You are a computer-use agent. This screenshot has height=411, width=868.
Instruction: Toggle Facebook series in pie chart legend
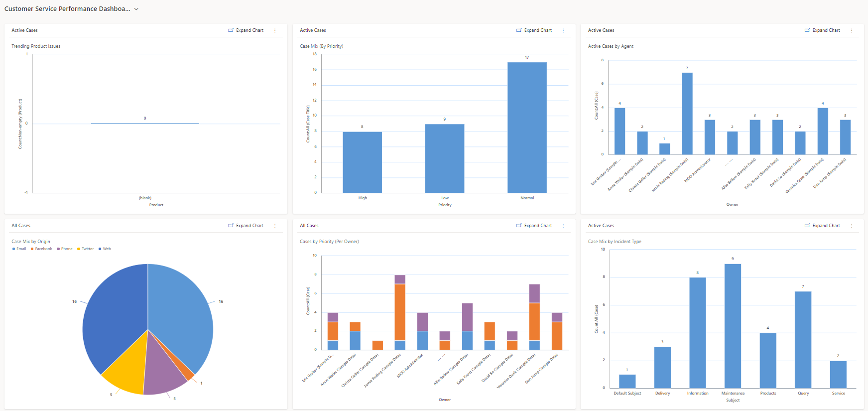(43, 249)
